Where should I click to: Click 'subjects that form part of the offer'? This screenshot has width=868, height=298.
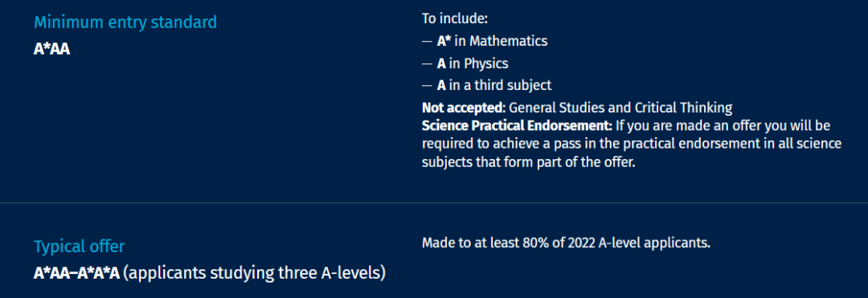pos(527,164)
